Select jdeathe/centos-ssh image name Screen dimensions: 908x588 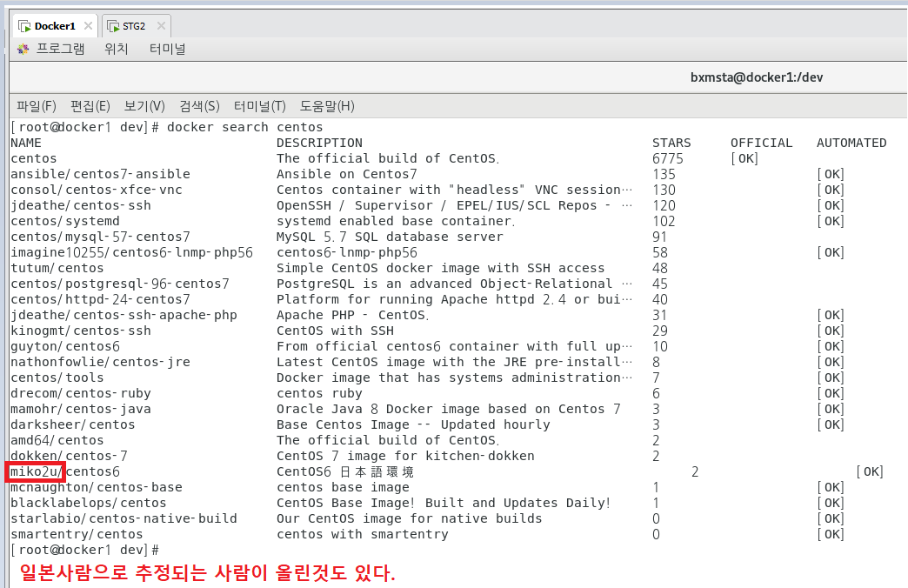tap(81, 205)
